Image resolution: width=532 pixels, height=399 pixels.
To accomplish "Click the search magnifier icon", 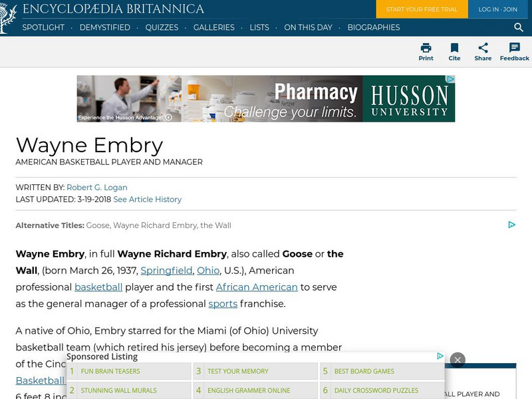I will 519,27.
